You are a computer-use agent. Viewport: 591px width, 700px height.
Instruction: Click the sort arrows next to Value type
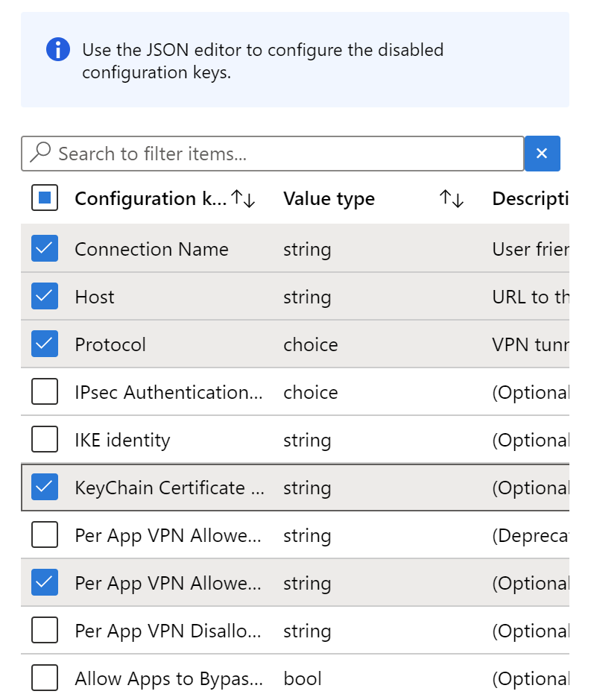(x=451, y=199)
